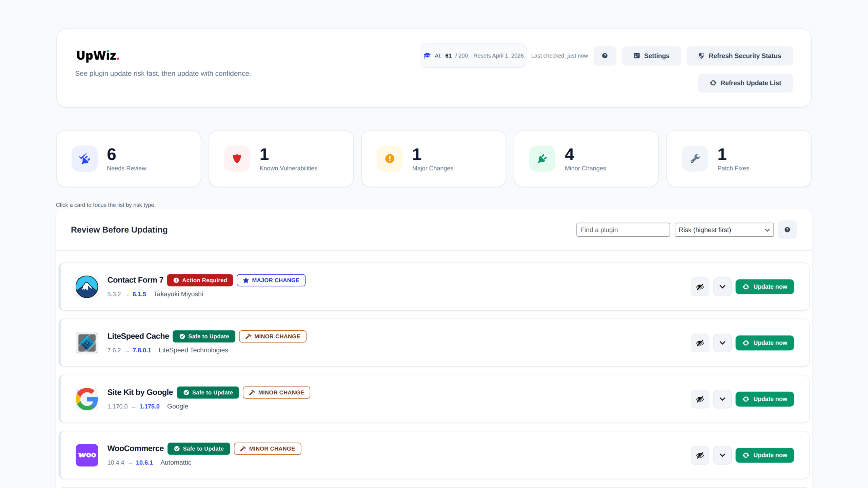Click the Resets April 1, 2026 text
The width and height of the screenshot is (868, 488).
tap(498, 56)
